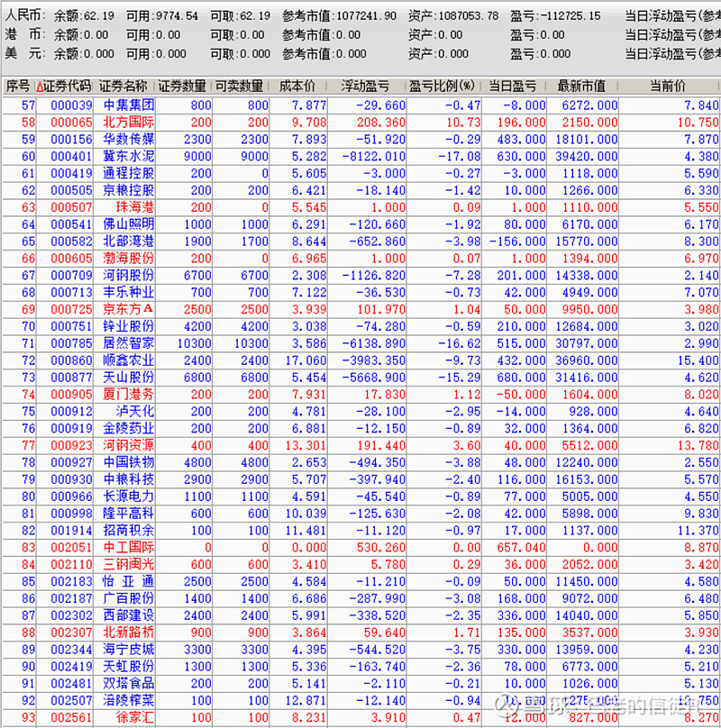721x728 pixels.
Task: Click 参考市值:1077241.90 in RMB summary
Action: tap(340, 16)
